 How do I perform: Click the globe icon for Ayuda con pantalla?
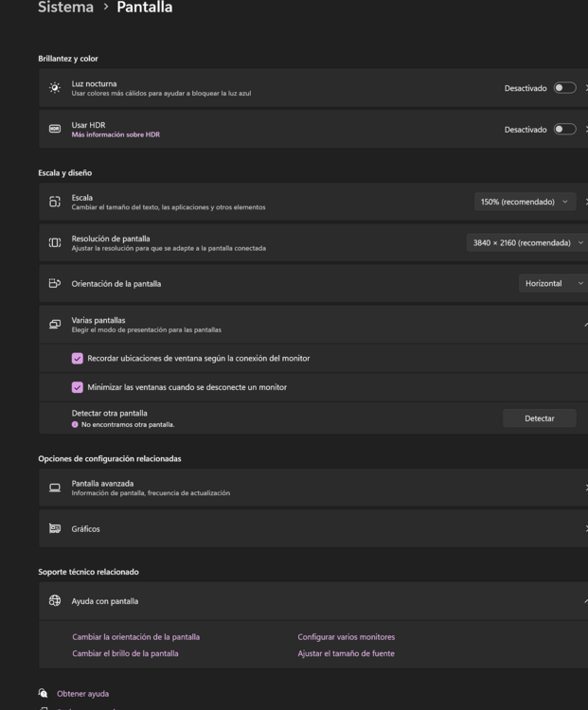(55, 601)
